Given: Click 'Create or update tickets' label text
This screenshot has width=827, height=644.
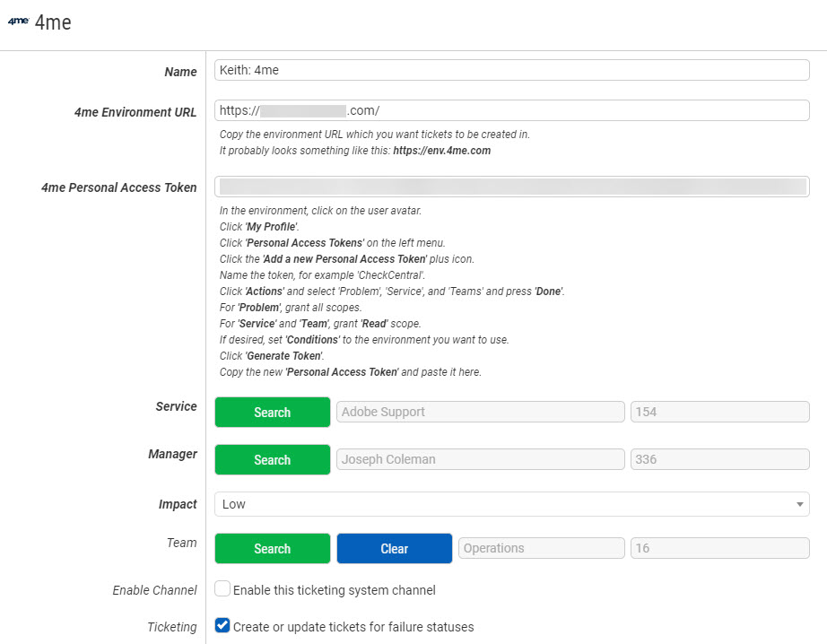Looking at the screenshot, I should coord(353,627).
